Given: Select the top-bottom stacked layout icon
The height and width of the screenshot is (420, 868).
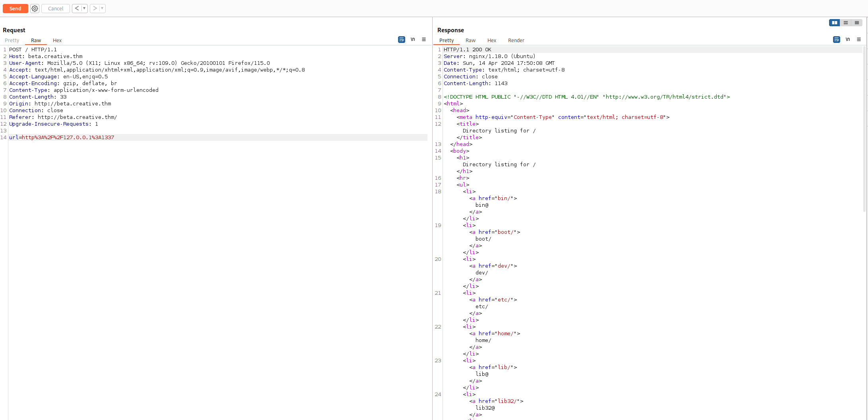Looking at the screenshot, I should pyautogui.click(x=846, y=23).
